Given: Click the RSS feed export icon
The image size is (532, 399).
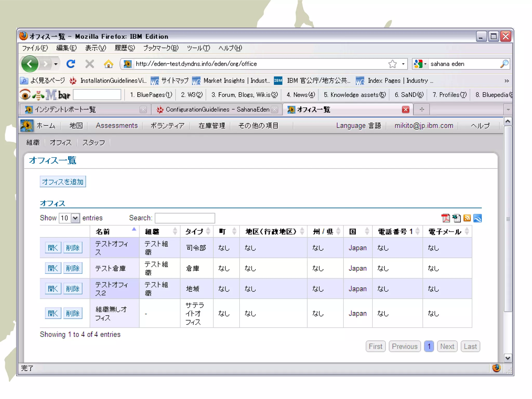Looking at the screenshot, I should coord(467,218).
